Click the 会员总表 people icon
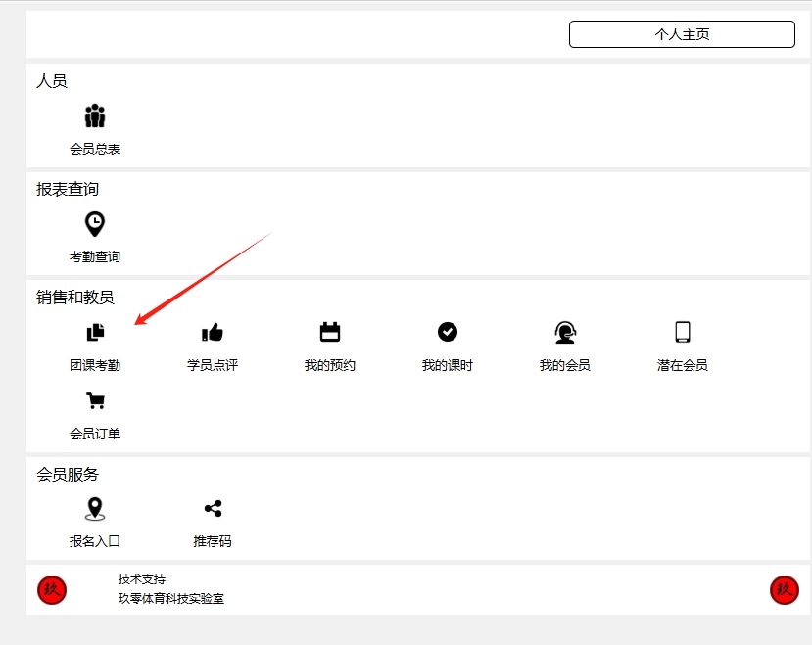Screen dimensions: 812x645 (x=95, y=115)
